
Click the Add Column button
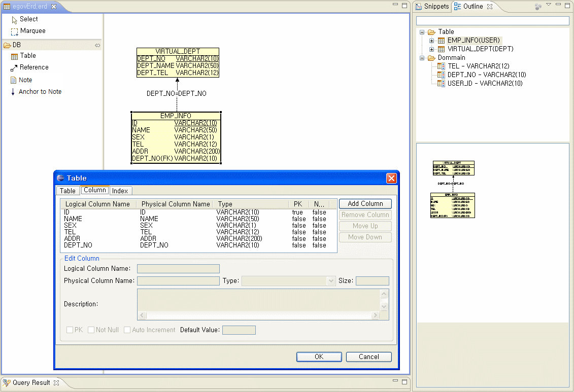pyautogui.click(x=365, y=203)
